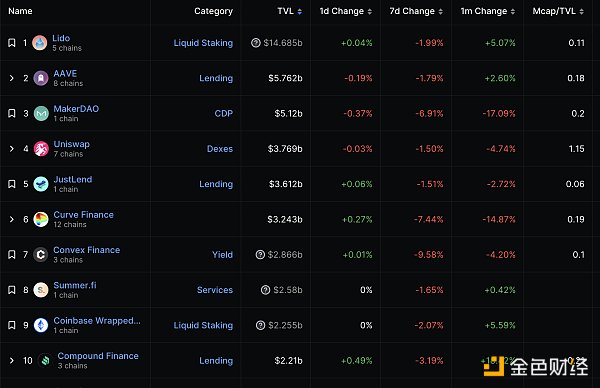
Task: Bookmark the Lido protocol
Action: 12,43
